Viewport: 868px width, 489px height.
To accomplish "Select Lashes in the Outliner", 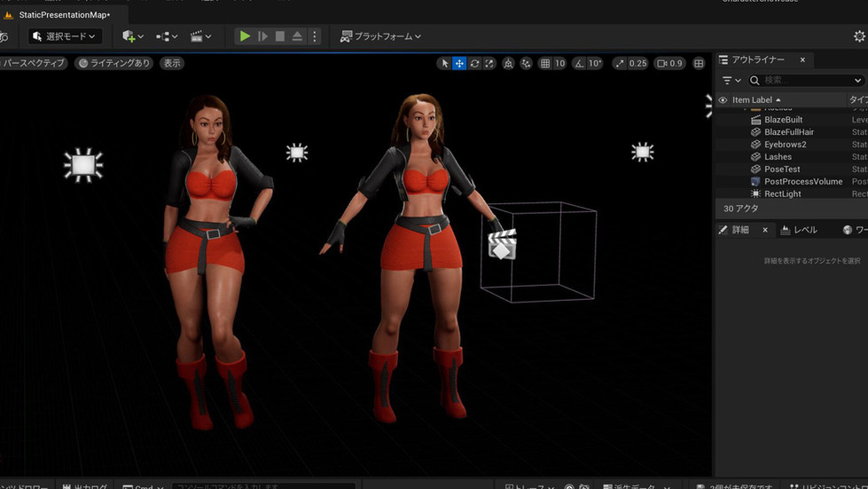I will point(778,157).
